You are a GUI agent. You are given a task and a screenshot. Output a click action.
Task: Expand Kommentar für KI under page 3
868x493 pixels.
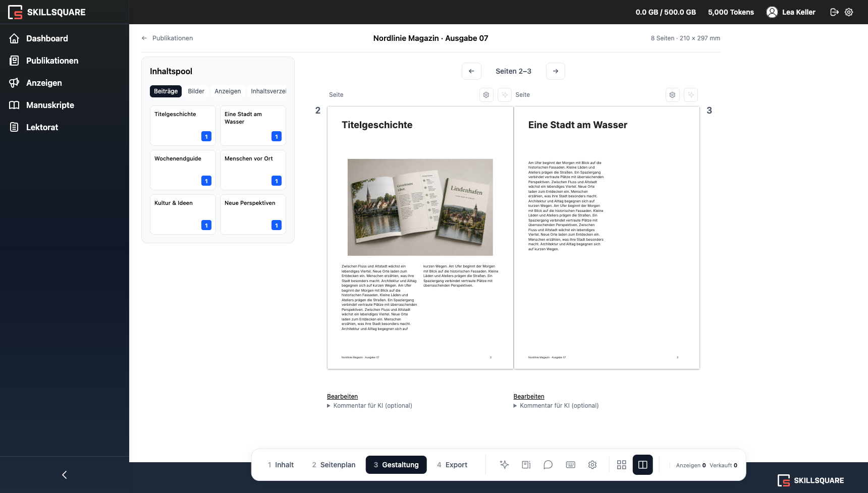click(556, 406)
